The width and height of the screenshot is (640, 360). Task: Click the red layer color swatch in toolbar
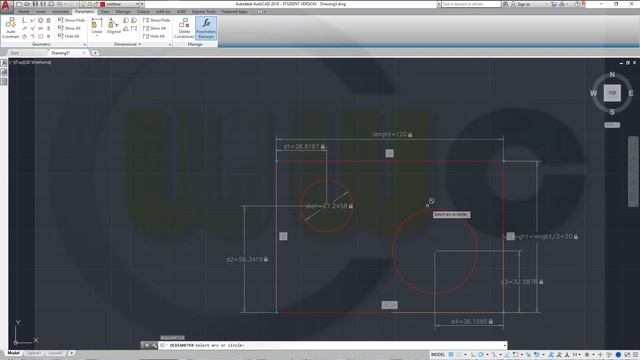[102, 4]
